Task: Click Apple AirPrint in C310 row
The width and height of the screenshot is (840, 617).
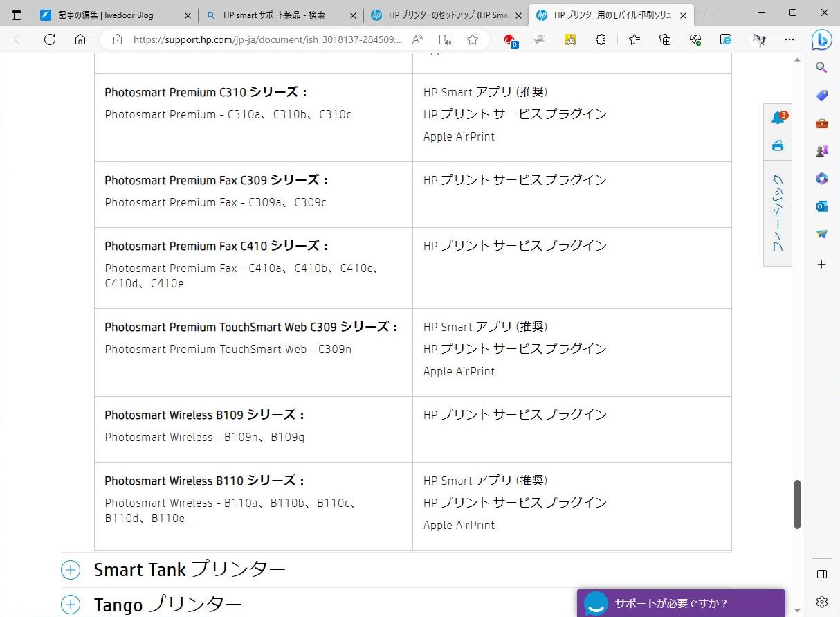Action: pos(459,137)
